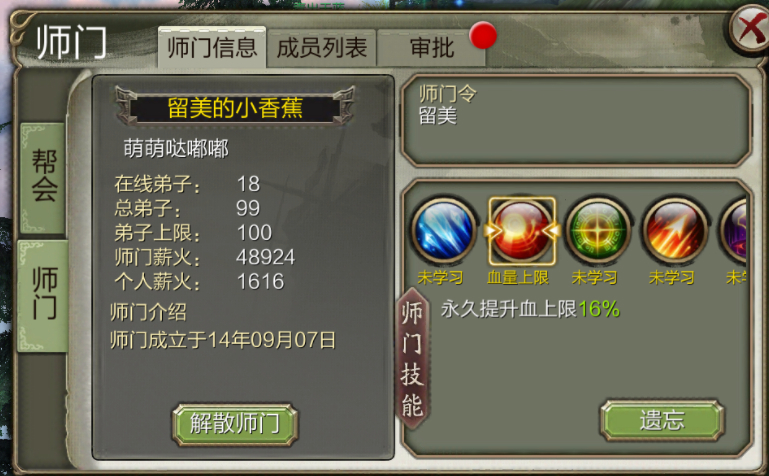769x476 pixels.
Task: Click the 留美的小香蕉 sect name banner
Action: click(235, 108)
